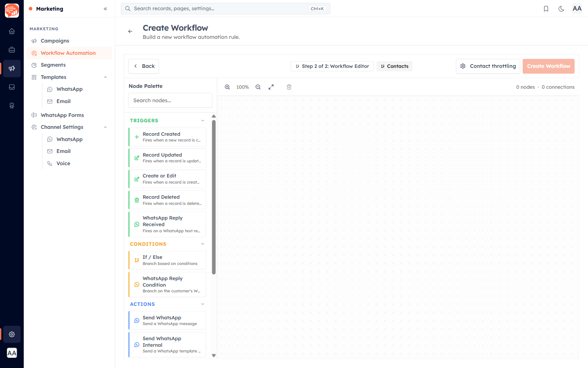Zoom out on the workflow canvas
The width and height of the screenshot is (588, 368).
coord(258,87)
